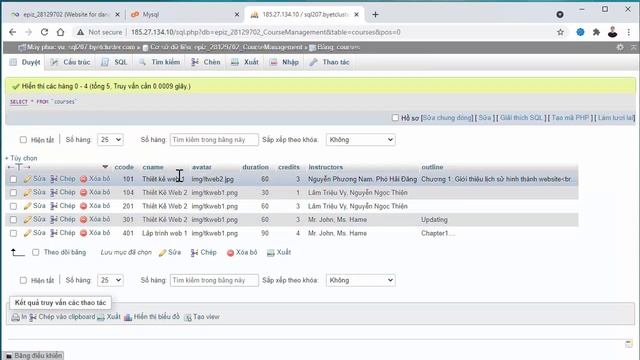Enable Theo dõi bảng checkbox

pos(36,252)
